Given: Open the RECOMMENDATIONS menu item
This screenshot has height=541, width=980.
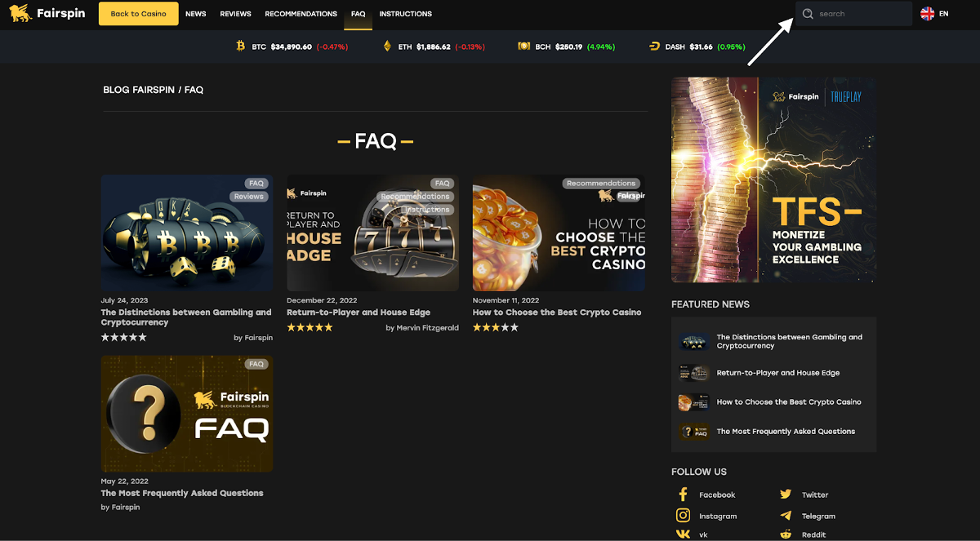Looking at the screenshot, I should (301, 14).
